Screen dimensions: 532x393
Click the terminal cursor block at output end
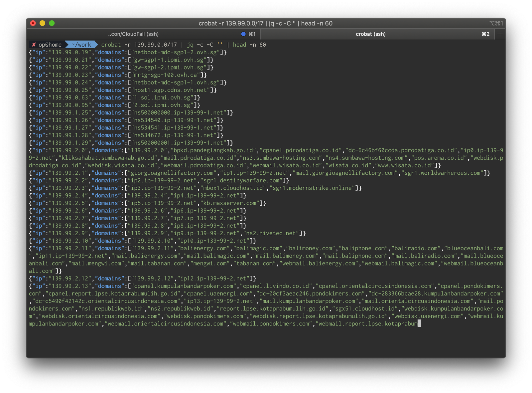419,323
